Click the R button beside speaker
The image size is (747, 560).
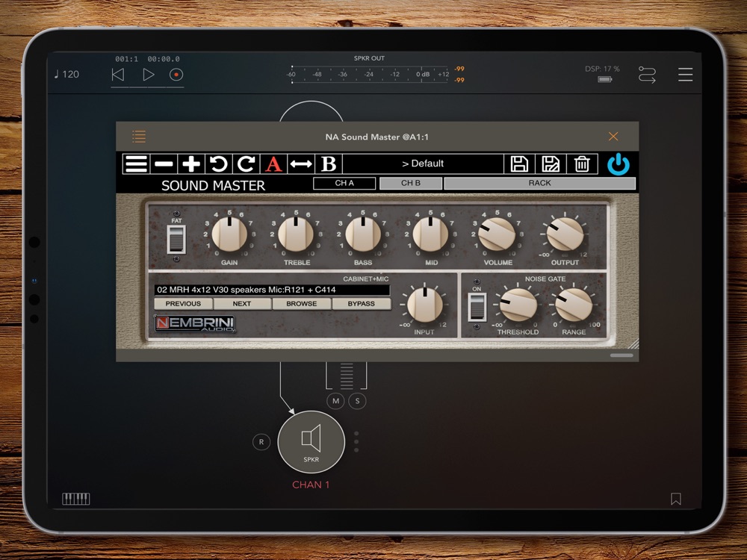(x=261, y=442)
